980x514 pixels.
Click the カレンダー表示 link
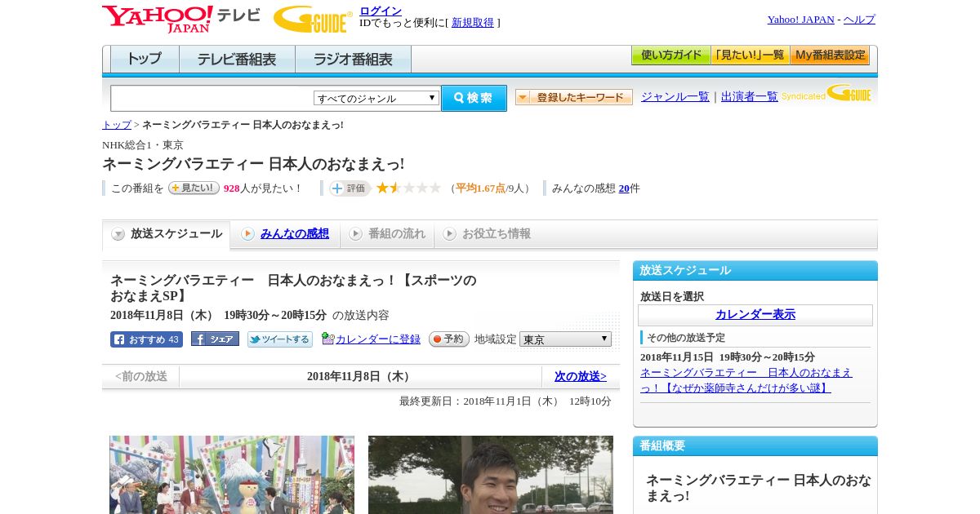[755, 315]
